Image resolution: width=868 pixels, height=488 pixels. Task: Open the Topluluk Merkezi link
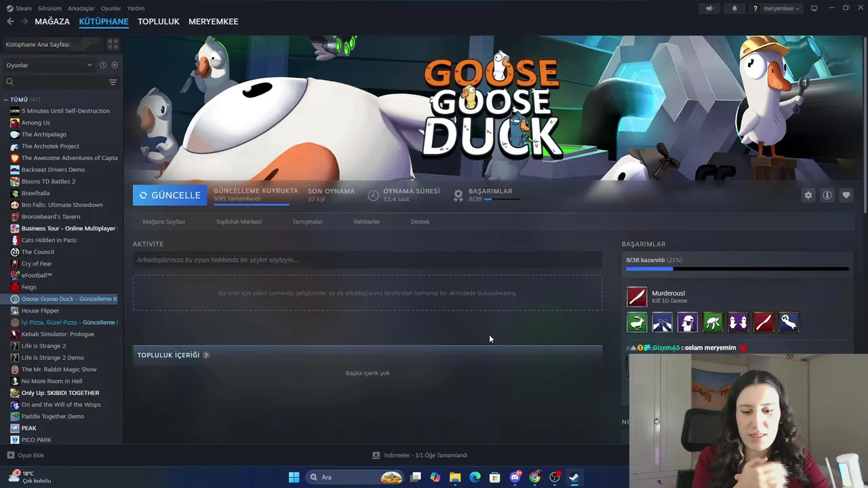coord(239,222)
